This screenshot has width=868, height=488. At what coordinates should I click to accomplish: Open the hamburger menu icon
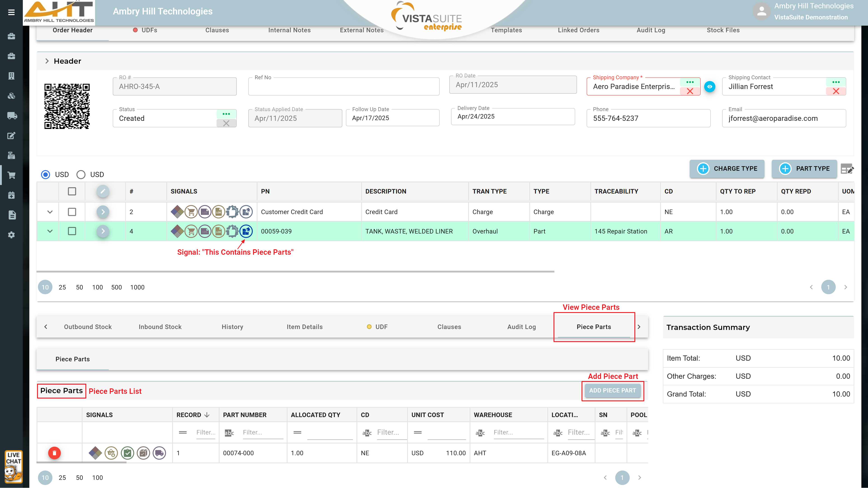[11, 12]
